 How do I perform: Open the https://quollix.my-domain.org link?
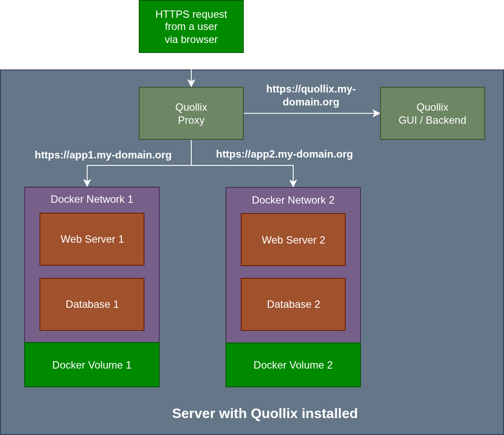tap(311, 96)
